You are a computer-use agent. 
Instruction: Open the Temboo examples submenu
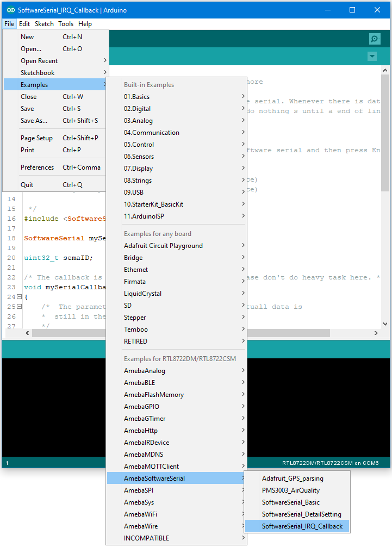pyautogui.click(x=177, y=330)
